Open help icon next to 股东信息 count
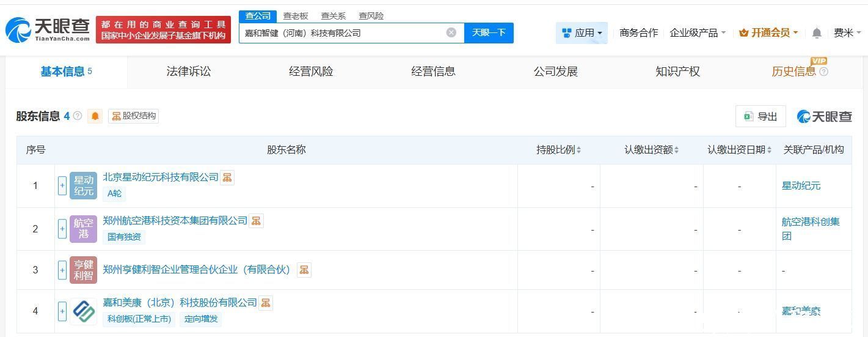Viewport: 868px width, 337px height. [78, 116]
